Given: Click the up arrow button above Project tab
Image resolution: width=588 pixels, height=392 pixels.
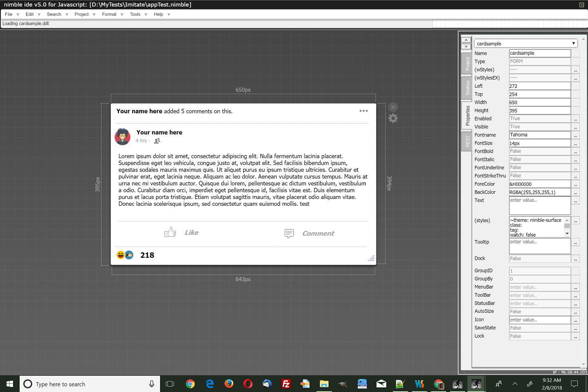Looking at the screenshot, I should pyautogui.click(x=466, y=40).
